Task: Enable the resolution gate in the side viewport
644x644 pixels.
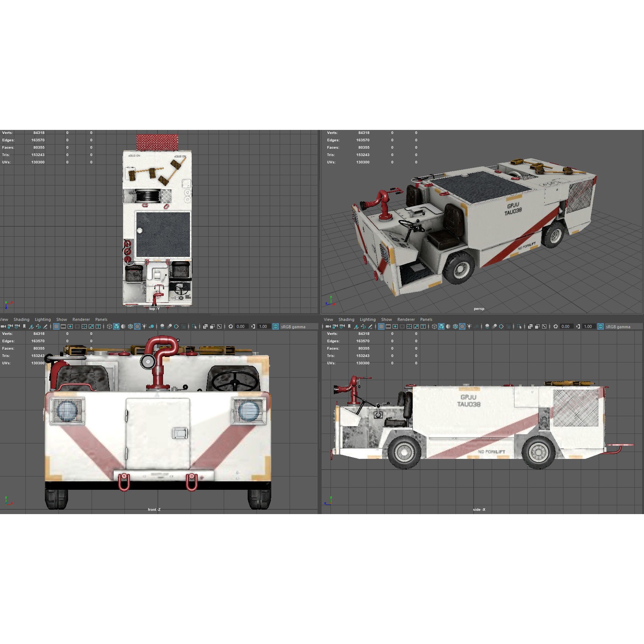Action: point(396,326)
